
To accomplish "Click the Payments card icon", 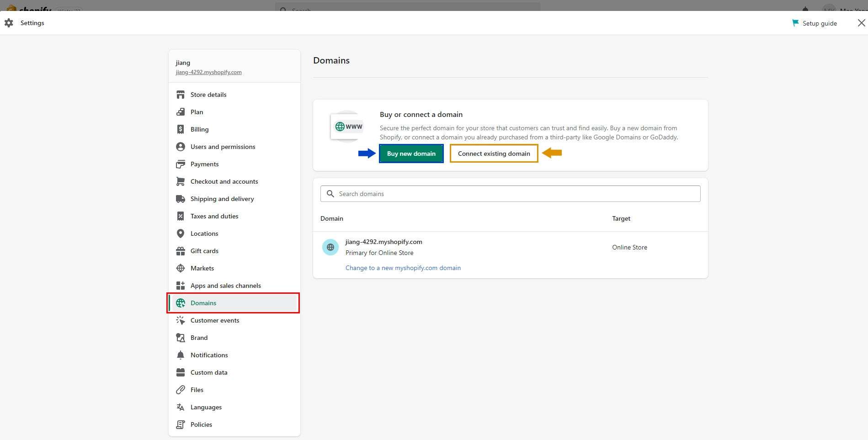I will (181, 164).
